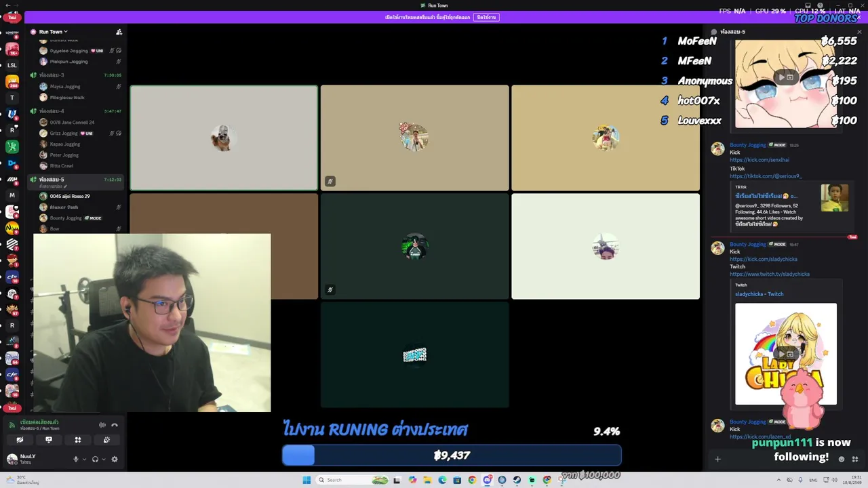Open the kick.com/senxlhai link in chat
This screenshot has height=488, width=868.
[x=759, y=160]
